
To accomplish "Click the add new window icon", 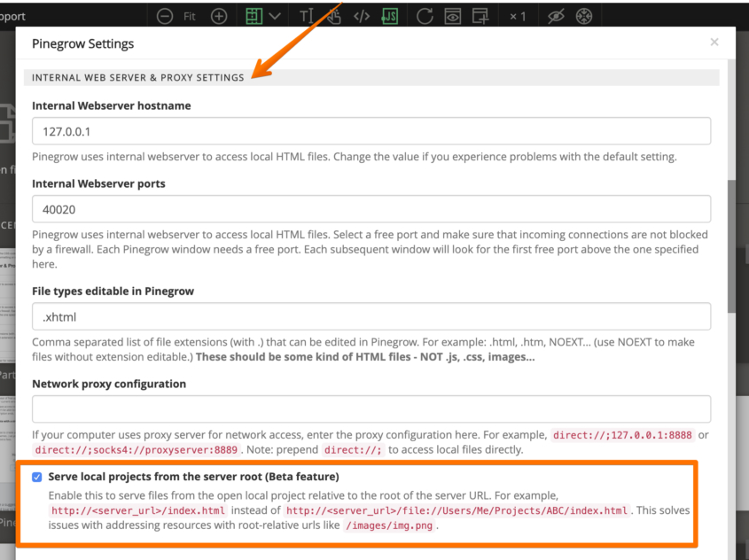I will coord(480,17).
